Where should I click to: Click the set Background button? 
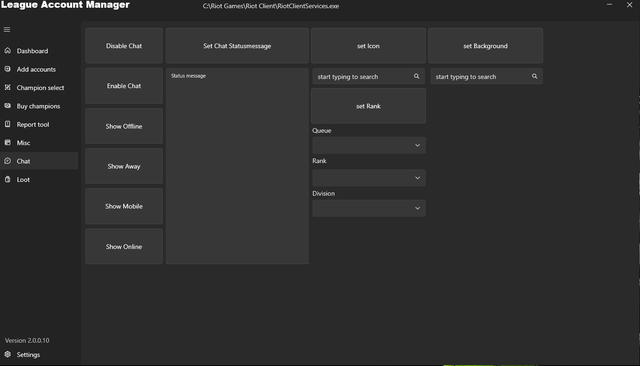click(485, 46)
